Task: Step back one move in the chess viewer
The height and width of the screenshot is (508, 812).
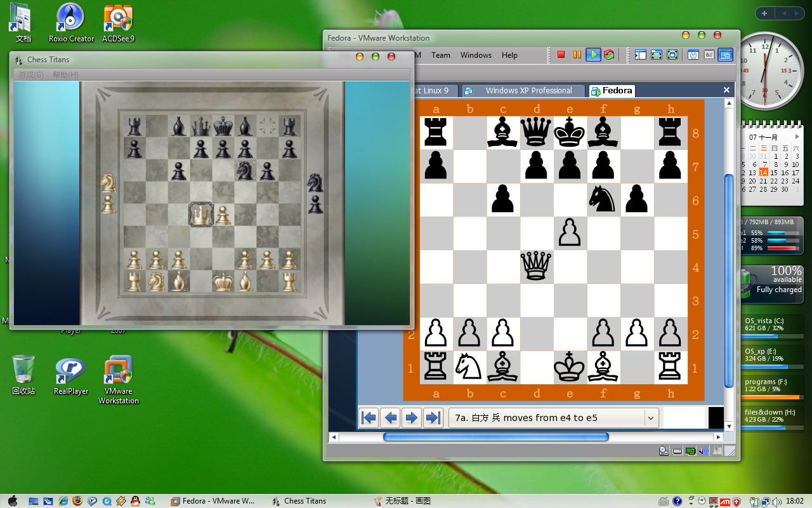Action: click(390, 417)
